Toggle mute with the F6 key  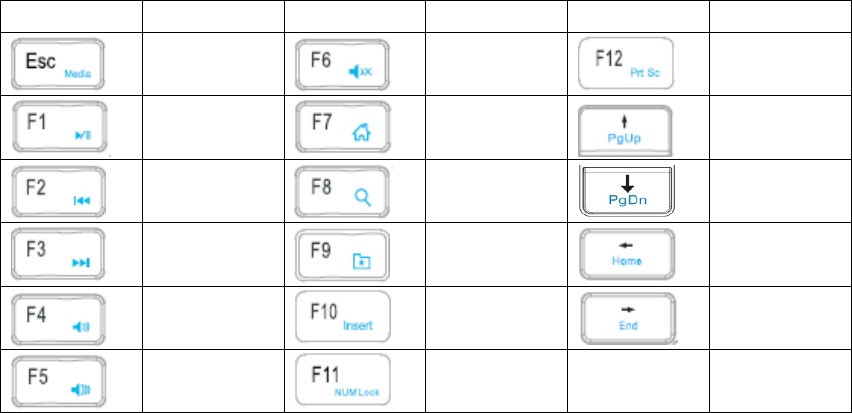(342, 65)
